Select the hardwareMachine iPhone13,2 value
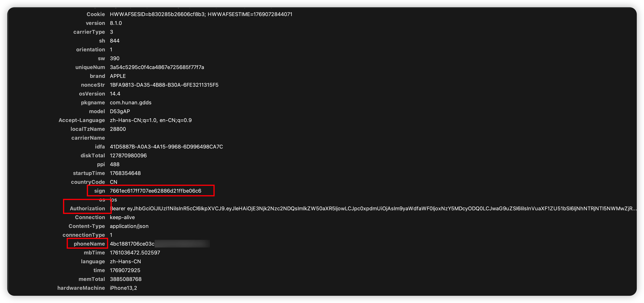This screenshot has width=644, height=303. click(x=123, y=288)
